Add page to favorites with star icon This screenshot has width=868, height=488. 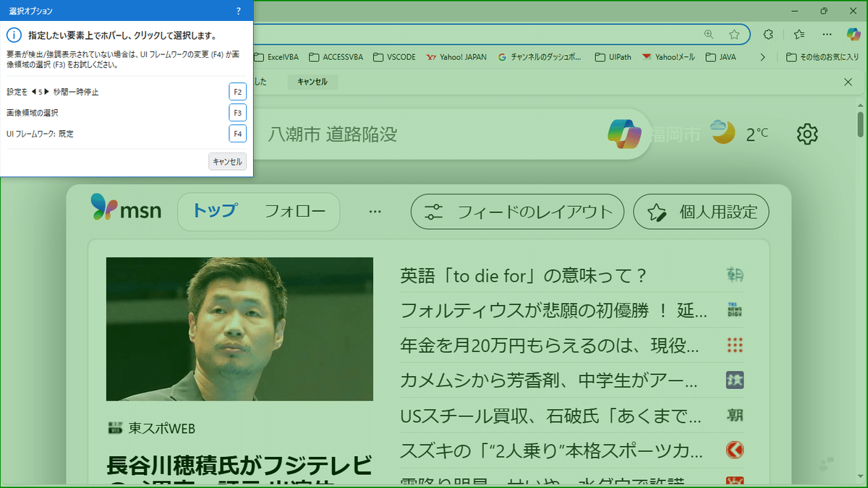pyautogui.click(x=734, y=34)
